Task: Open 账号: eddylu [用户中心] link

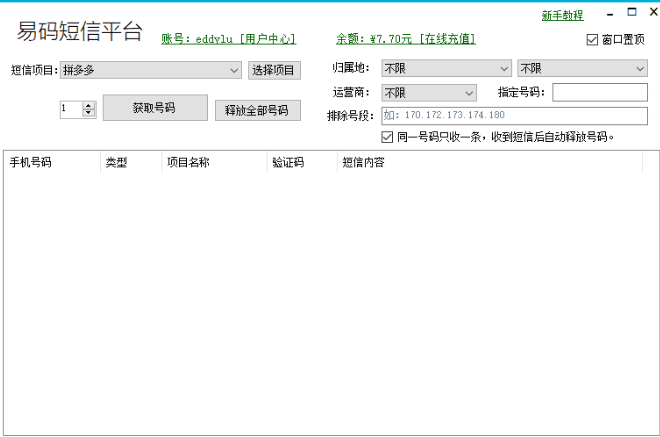Action: click(x=229, y=39)
